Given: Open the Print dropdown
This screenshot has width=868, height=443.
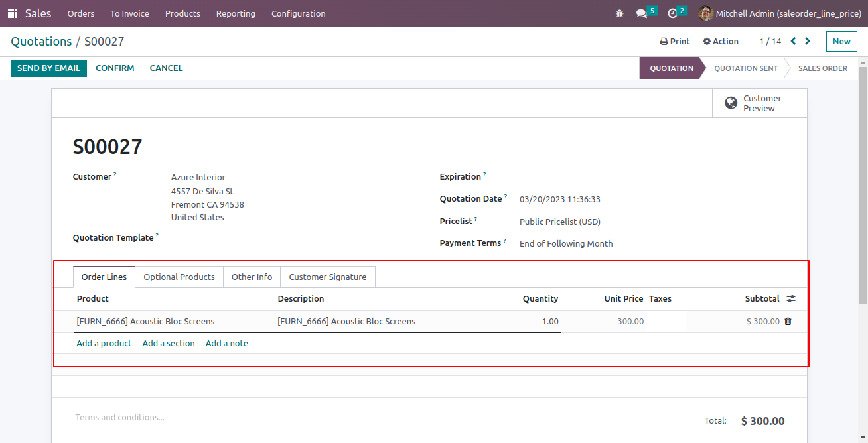Looking at the screenshot, I should 675,41.
